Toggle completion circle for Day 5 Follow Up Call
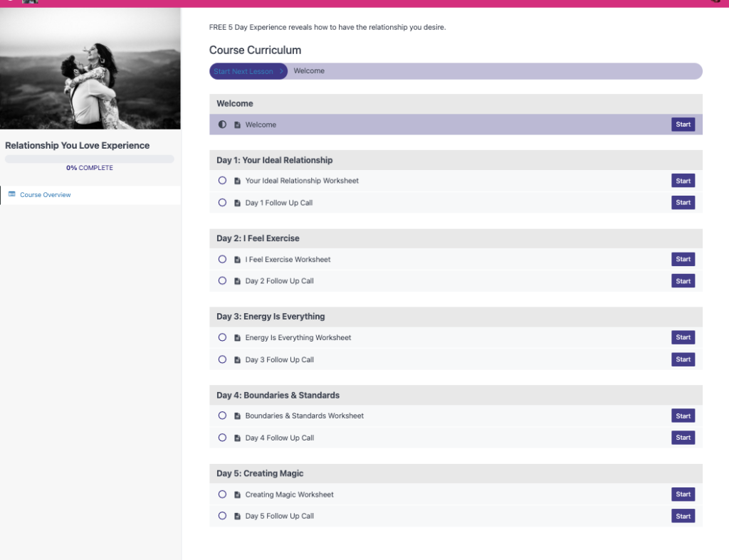 coord(222,516)
